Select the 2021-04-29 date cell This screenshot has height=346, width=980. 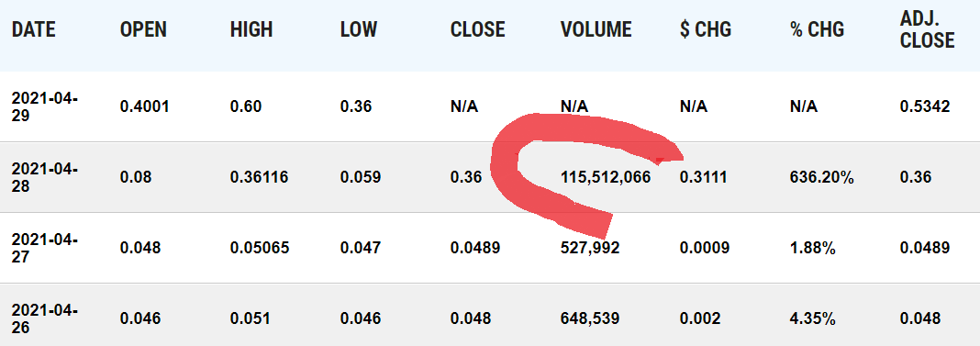click(44, 106)
